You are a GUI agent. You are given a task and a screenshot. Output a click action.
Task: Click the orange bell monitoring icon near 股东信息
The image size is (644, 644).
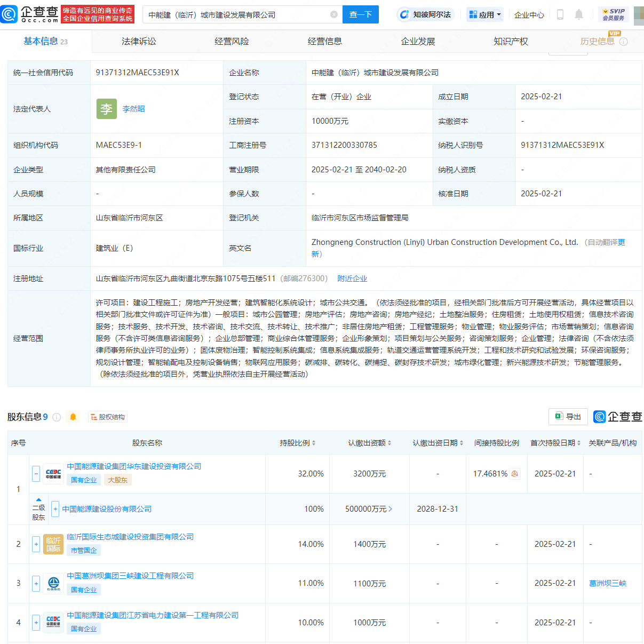click(x=73, y=417)
